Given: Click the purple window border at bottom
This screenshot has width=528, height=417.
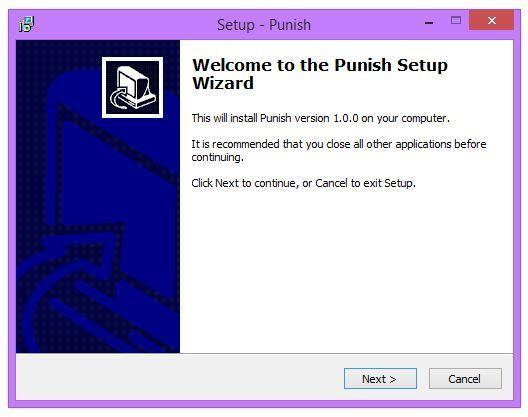Looking at the screenshot, I should [x=264, y=404].
